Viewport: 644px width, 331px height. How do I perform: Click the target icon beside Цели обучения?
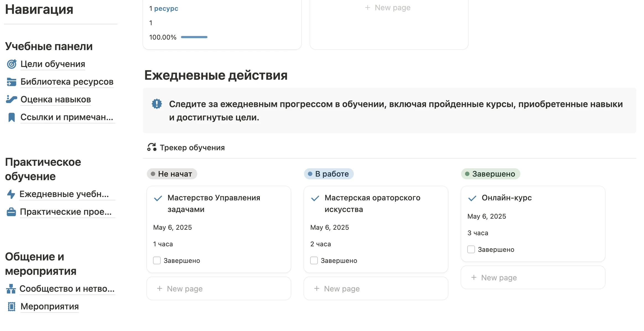click(x=11, y=64)
